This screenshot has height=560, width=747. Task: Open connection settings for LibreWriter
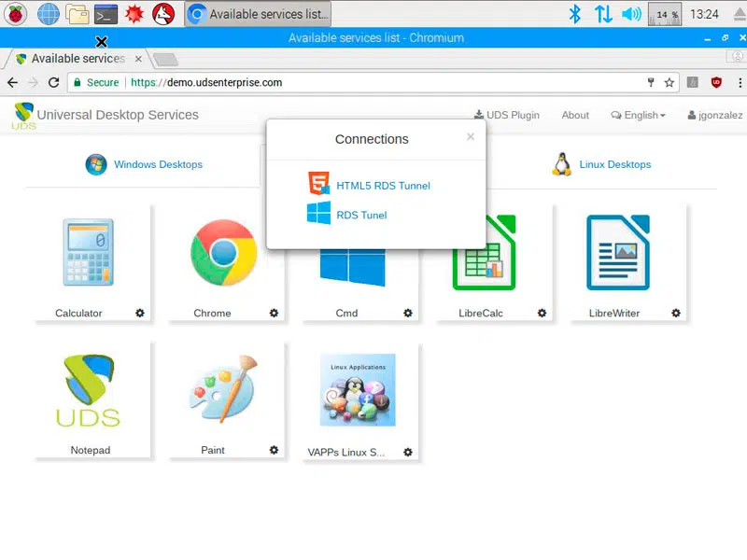click(676, 313)
